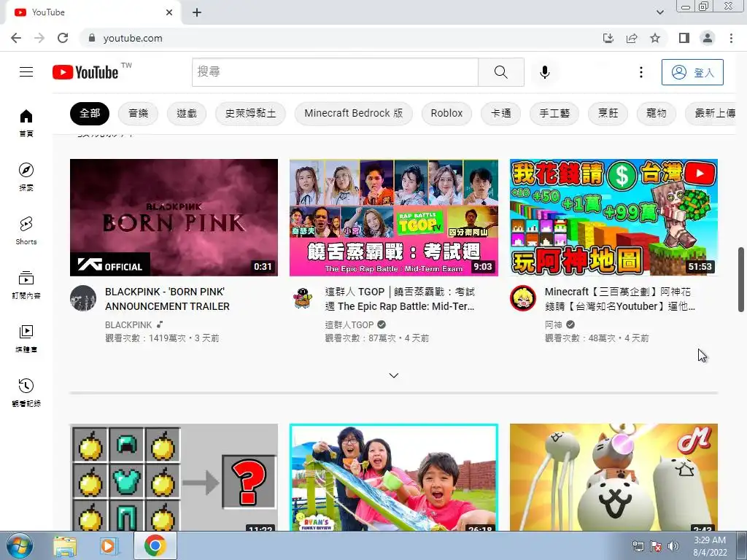Open Explore compass icon in sidebar
This screenshot has width=747, height=560.
click(x=26, y=176)
